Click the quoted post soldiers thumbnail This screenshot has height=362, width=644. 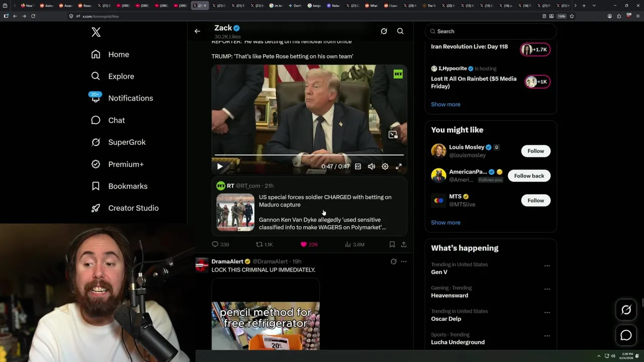tap(235, 212)
